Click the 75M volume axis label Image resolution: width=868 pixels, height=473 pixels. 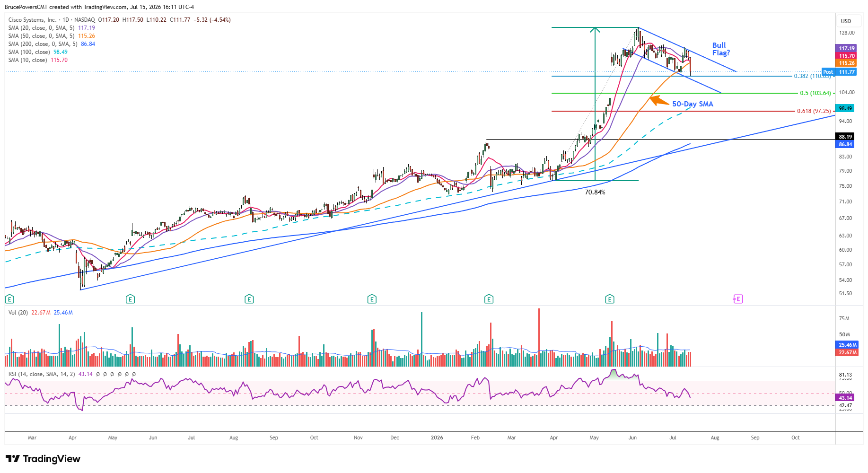point(844,318)
